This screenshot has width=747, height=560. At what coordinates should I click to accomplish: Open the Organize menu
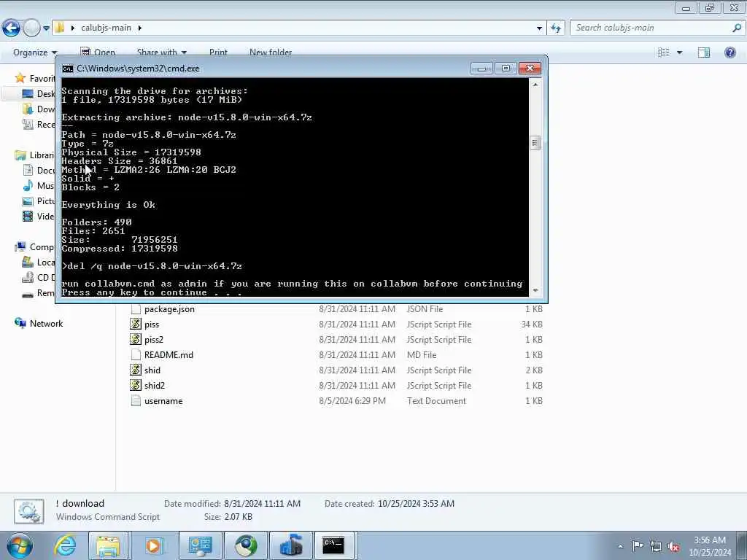click(34, 52)
